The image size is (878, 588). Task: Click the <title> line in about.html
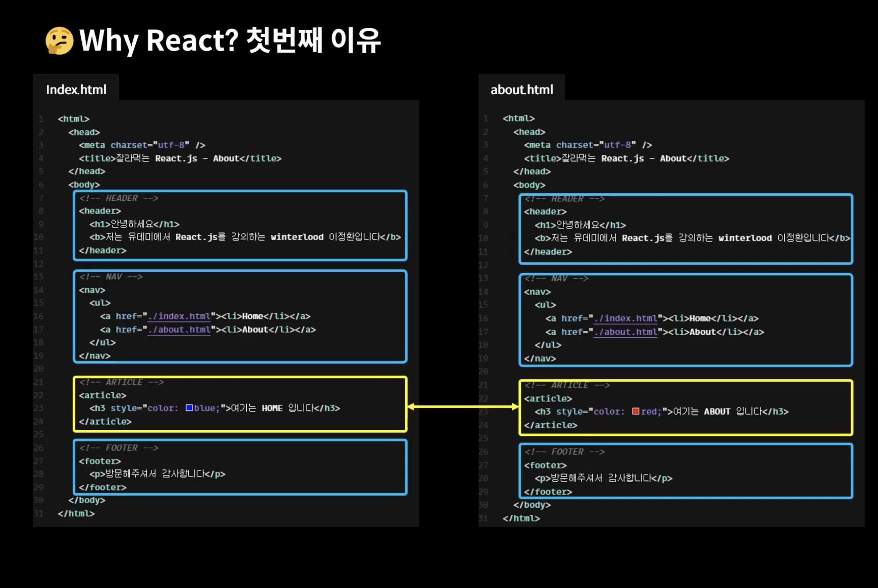coord(626,158)
